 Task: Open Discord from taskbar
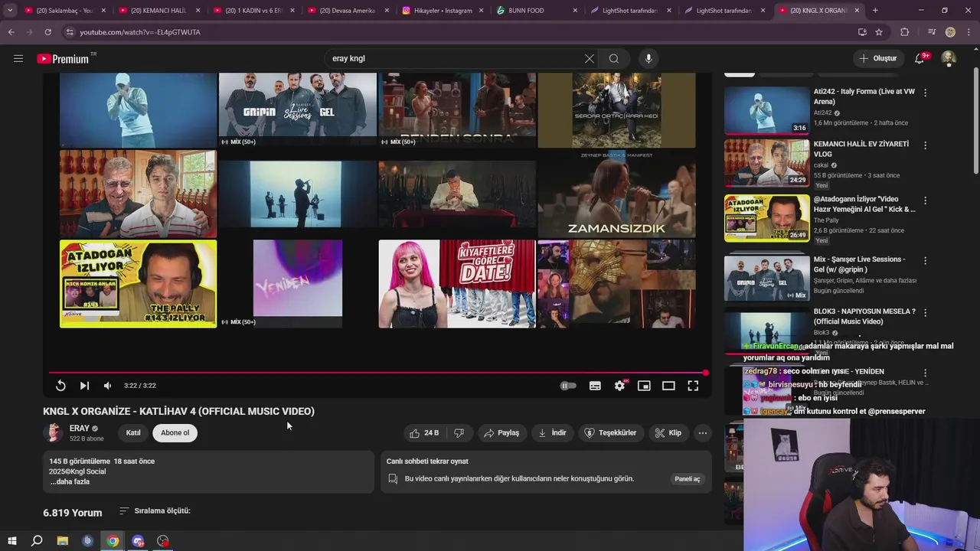pos(138,541)
